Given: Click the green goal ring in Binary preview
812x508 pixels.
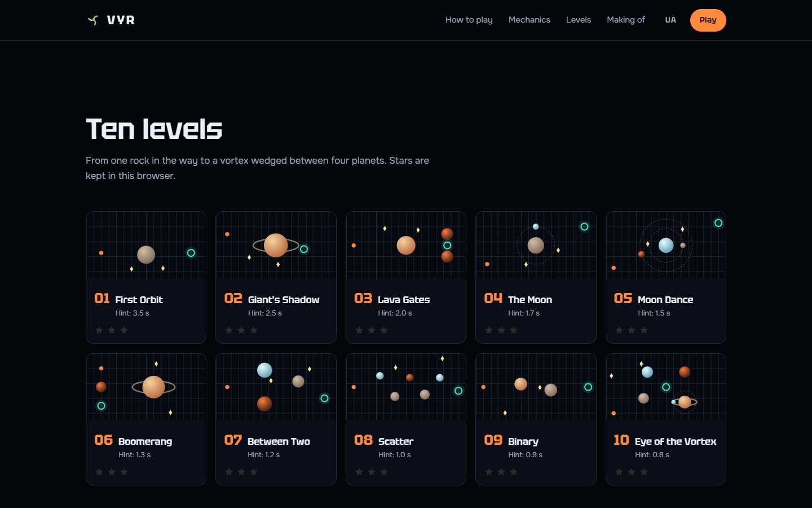Looking at the screenshot, I should (x=588, y=387).
